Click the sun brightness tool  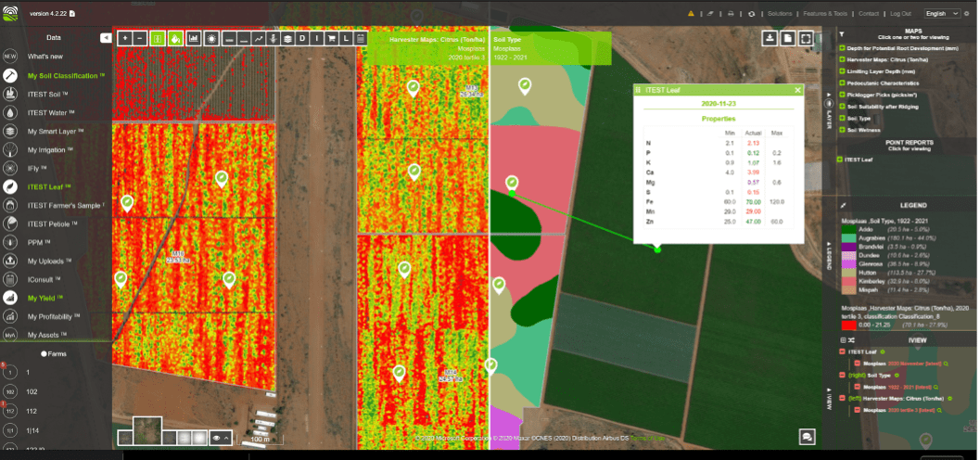coord(211,38)
